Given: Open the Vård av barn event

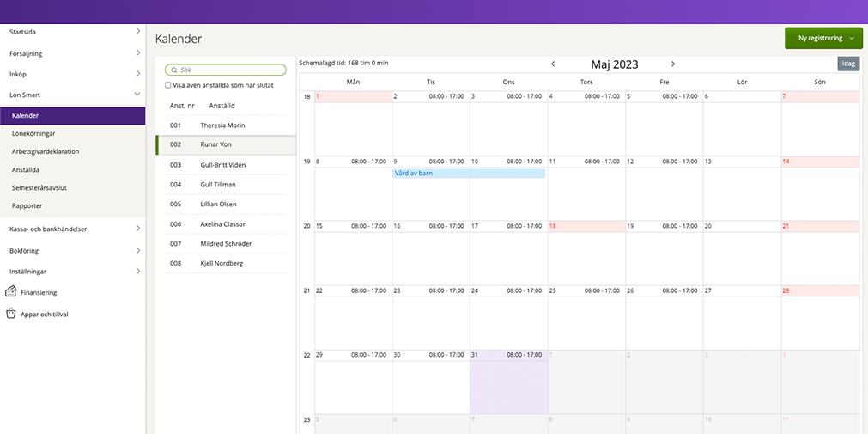Looking at the screenshot, I should (x=469, y=174).
